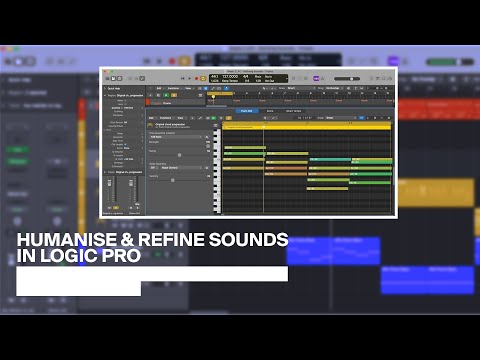Switch to the Piano Roll tab
The height and width of the screenshot is (360, 480).
click(247, 111)
